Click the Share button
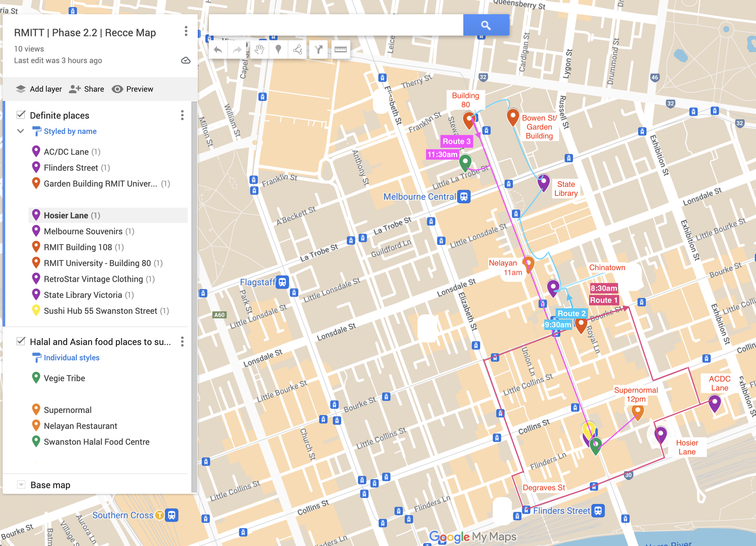Screen dimensions: 756x546 [87, 89]
